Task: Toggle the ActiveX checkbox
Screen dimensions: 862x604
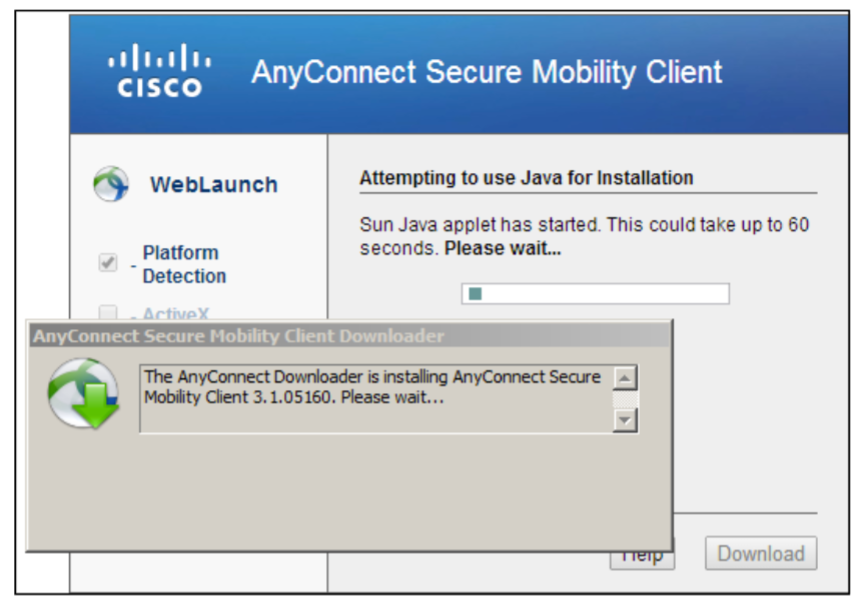Action: click(x=108, y=313)
